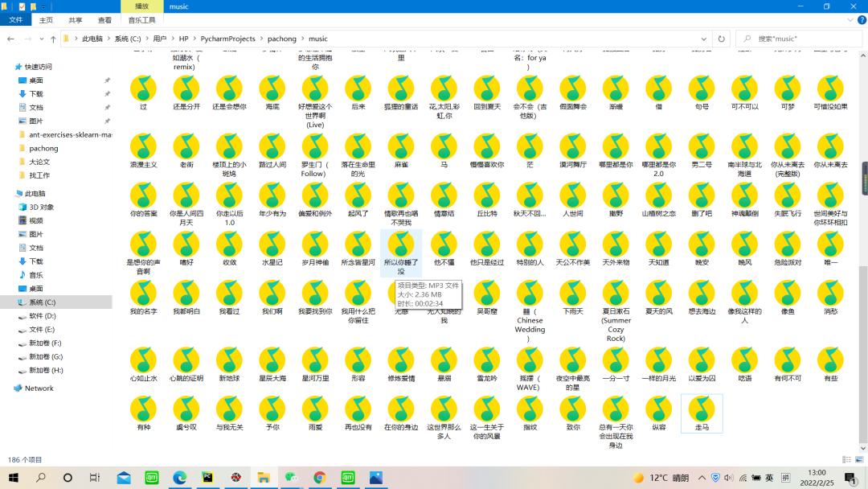Open the Windows Start menu
The image size is (868, 489).
(x=14, y=478)
